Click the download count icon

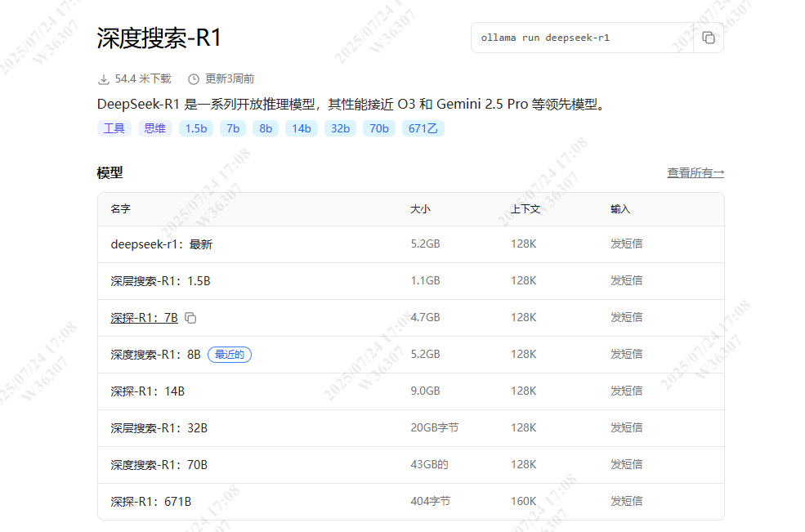coord(104,79)
